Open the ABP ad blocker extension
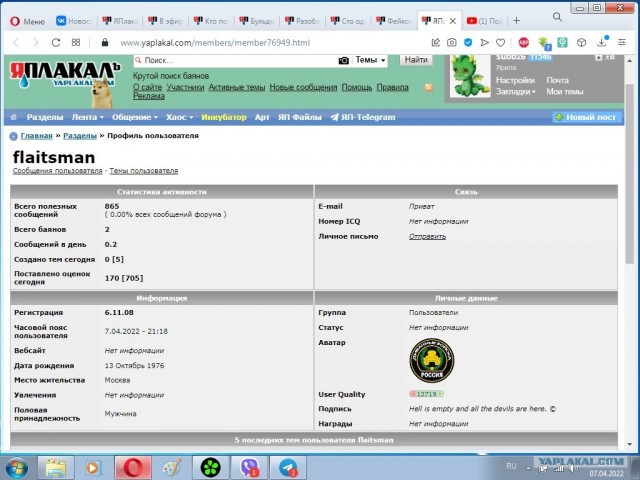This screenshot has width=640, height=480. point(524,42)
